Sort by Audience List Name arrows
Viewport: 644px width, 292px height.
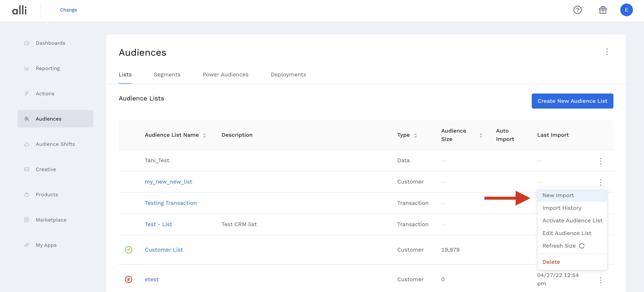pos(204,135)
